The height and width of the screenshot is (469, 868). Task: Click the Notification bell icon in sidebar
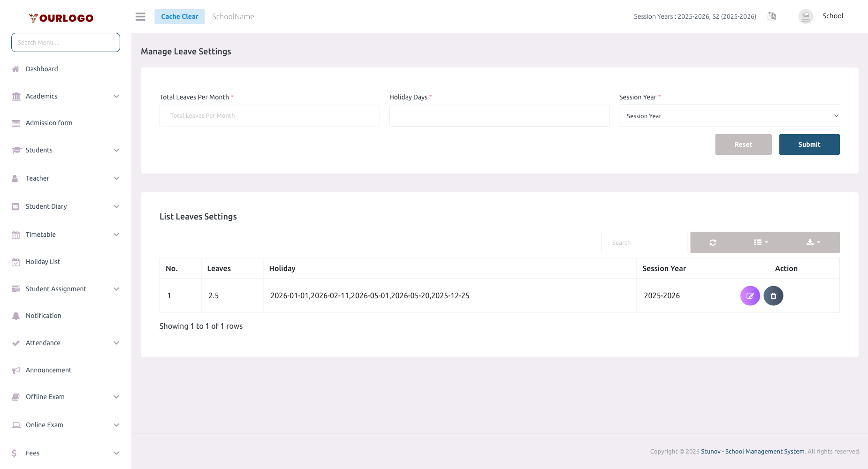[x=15, y=315]
